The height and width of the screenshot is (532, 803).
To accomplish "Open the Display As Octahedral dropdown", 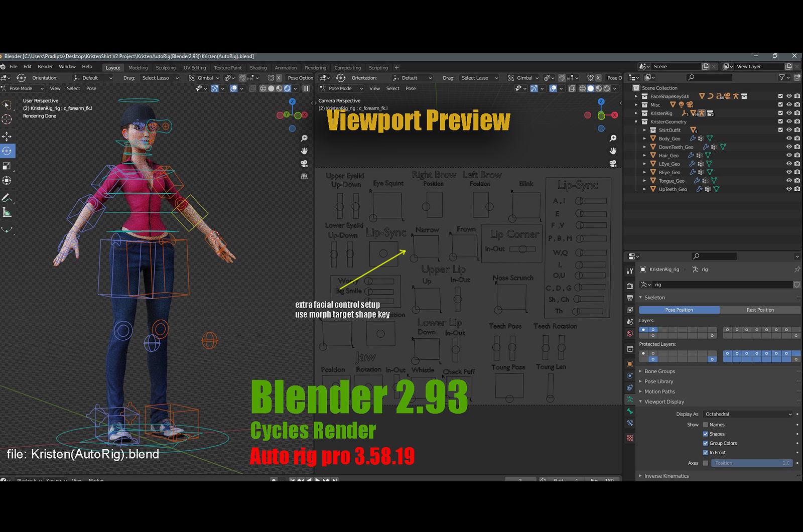I will [x=747, y=414].
